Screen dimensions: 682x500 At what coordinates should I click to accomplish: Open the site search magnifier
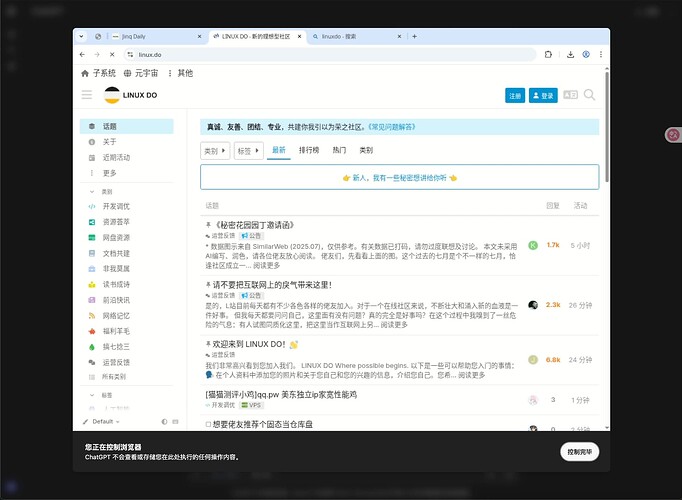[589, 95]
